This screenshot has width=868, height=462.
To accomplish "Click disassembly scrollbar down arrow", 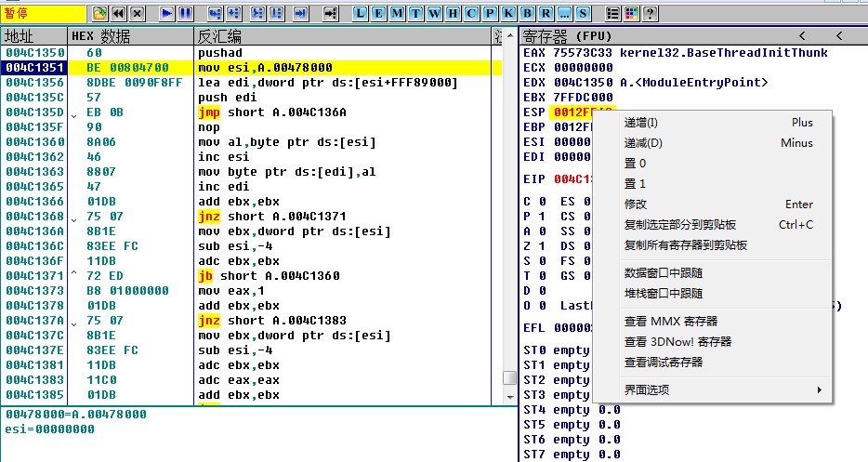I will (510, 397).
